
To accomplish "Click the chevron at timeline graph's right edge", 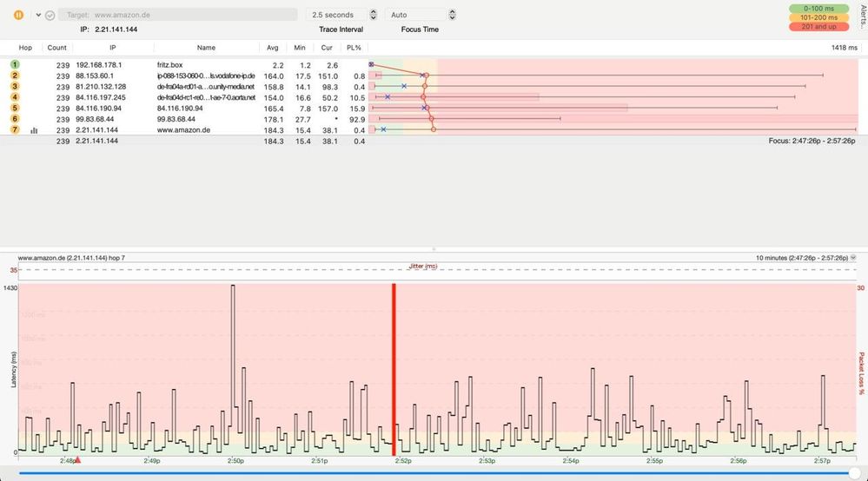I will pos(853,258).
